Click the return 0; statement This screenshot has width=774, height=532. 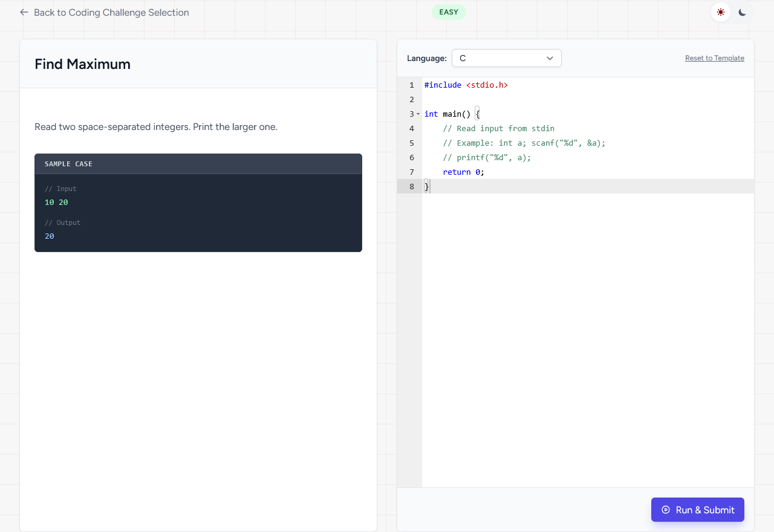[x=464, y=172]
